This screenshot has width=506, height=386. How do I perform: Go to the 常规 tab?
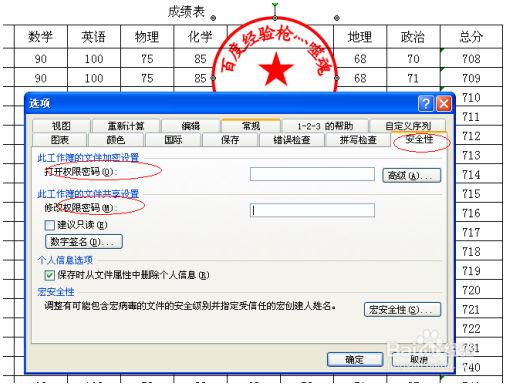(251, 126)
